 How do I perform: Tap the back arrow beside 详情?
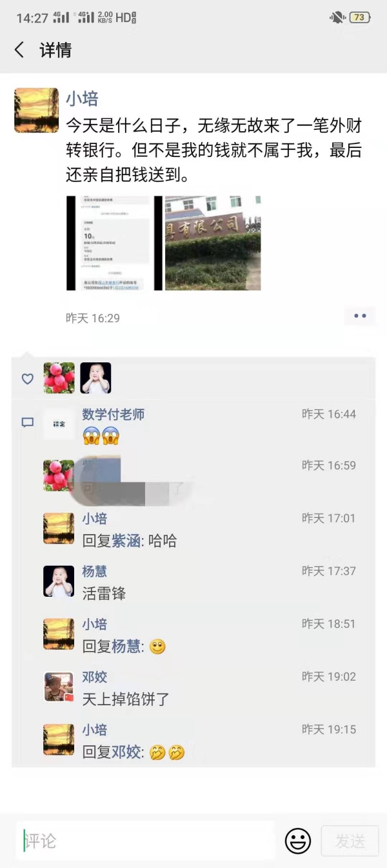19,50
